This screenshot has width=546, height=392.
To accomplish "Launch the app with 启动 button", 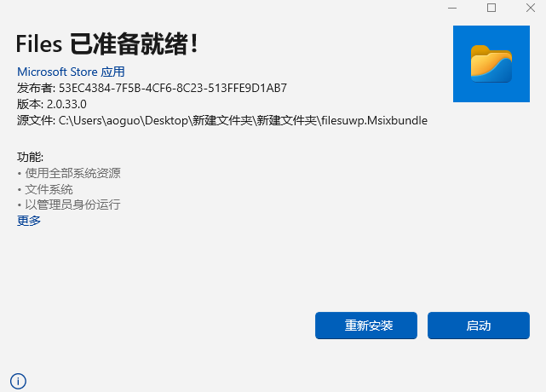I will (x=479, y=326).
